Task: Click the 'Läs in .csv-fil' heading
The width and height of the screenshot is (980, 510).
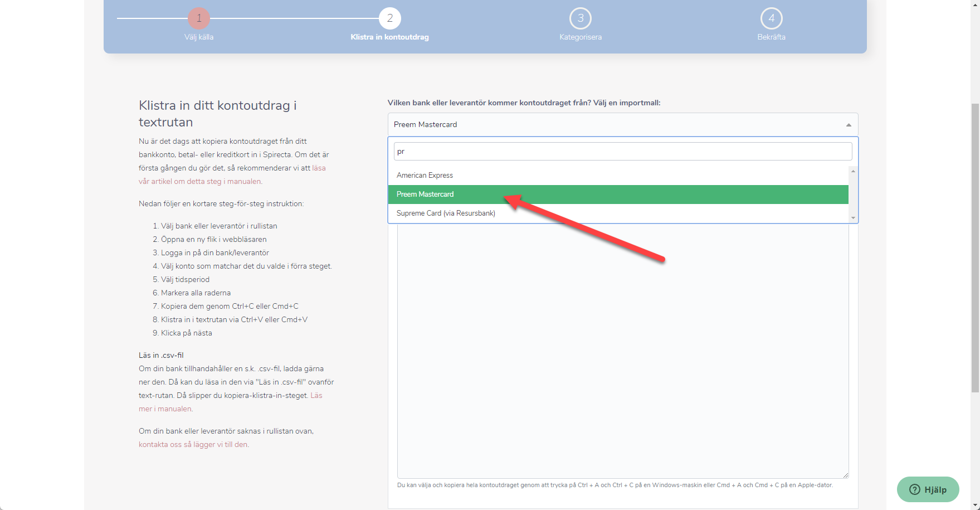Action: (x=161, y=355)
